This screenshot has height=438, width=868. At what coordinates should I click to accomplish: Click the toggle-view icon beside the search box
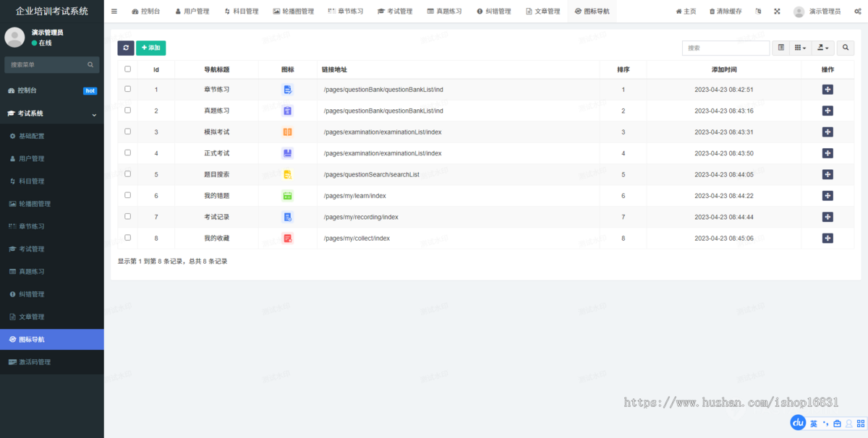pyautogui.click(x=780, y=48)
